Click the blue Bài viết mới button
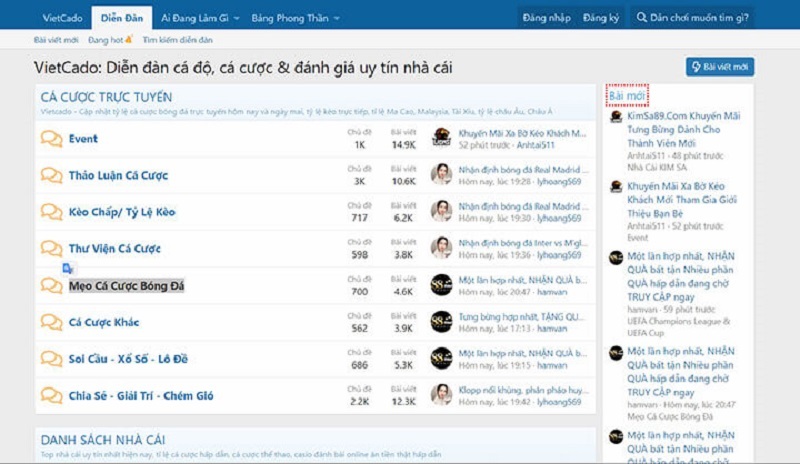The image size is (800, 464). point(719,67)
